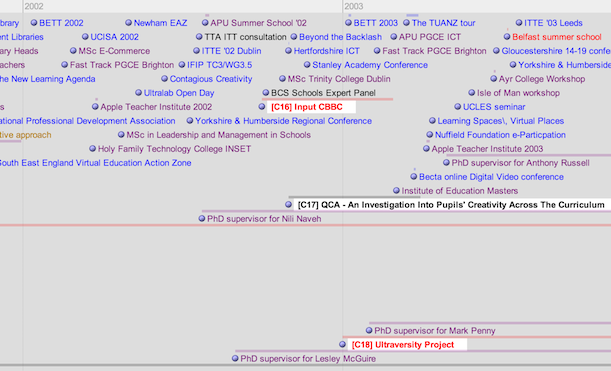Click the dot marker beside [C18] Ultraversity Project
611x371 pixels.
coord(342,344)
